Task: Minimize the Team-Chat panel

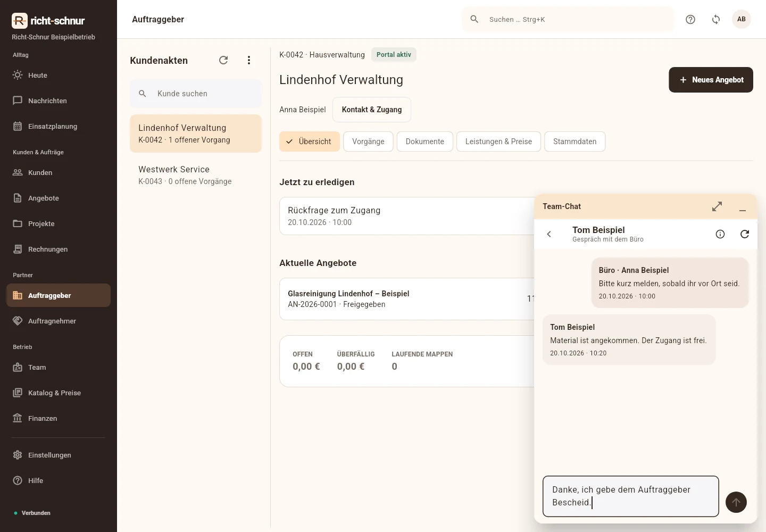Action: click(x=743, y=206)
